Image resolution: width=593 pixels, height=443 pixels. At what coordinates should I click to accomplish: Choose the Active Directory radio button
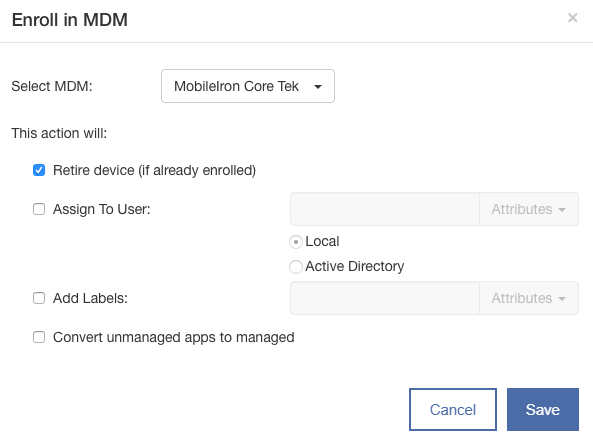296,267
